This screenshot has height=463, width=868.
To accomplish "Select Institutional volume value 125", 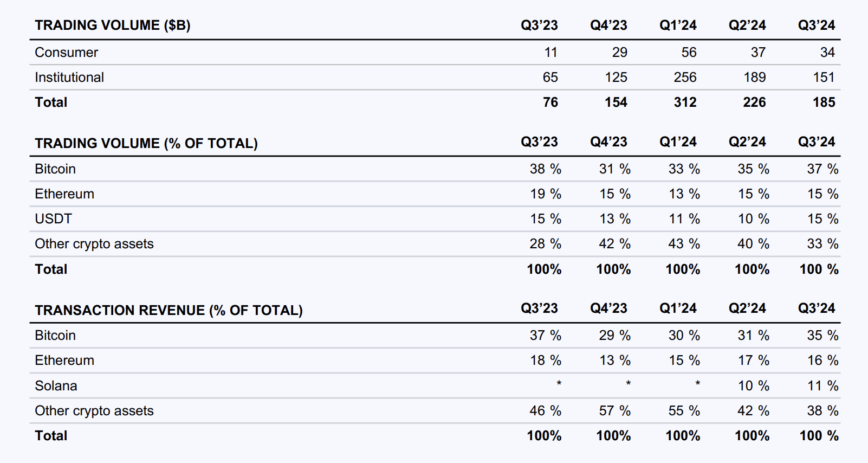I will [616, 78].
